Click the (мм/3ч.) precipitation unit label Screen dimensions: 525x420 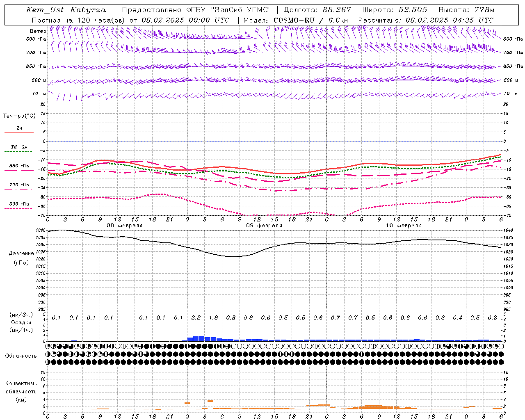click(21, 314)
